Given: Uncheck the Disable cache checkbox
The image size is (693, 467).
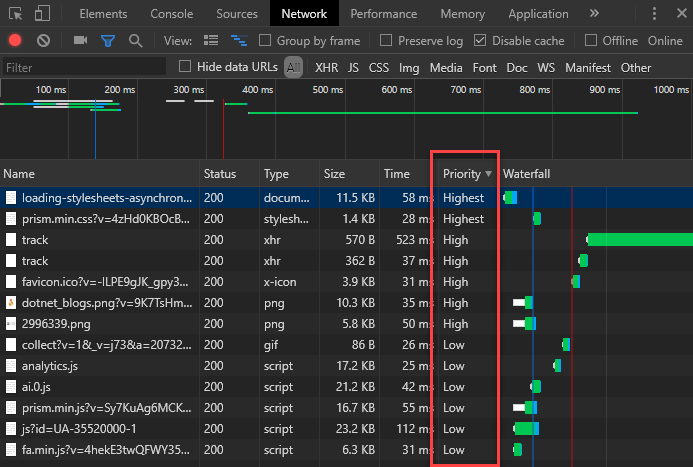Looking at the screenshot, I should point(480,41).
